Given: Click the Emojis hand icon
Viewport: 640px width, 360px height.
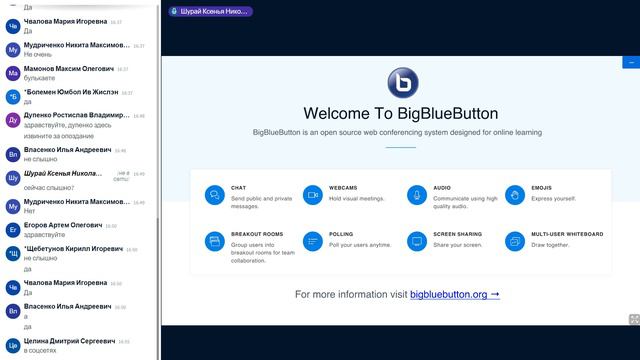Looking at the screenshot, I should [515, 195].
